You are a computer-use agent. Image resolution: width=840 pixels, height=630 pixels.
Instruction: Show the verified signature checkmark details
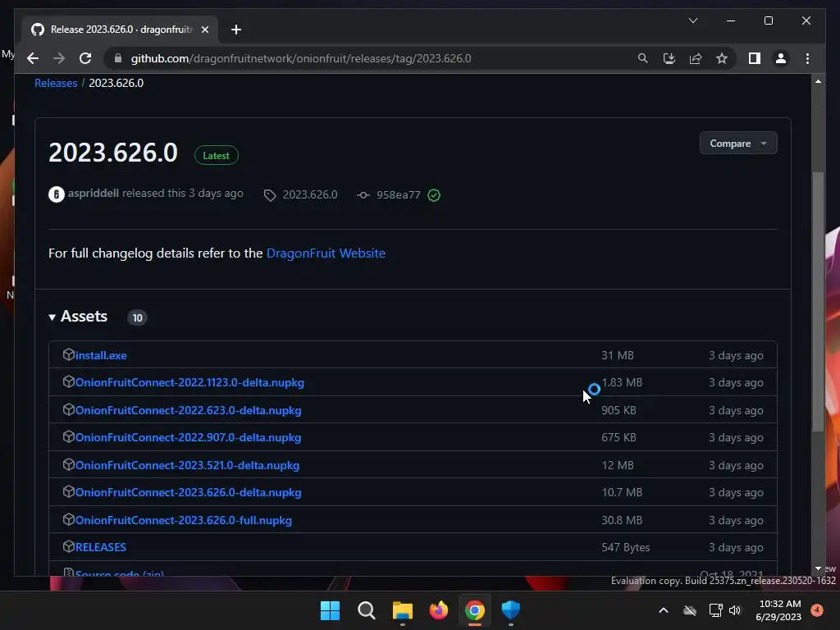point(434,195)
